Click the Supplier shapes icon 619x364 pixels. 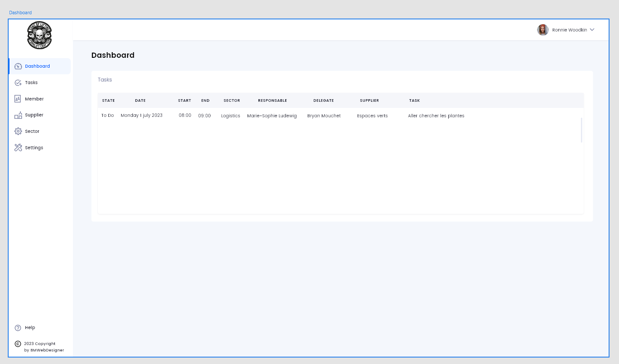tap(18, 115)
